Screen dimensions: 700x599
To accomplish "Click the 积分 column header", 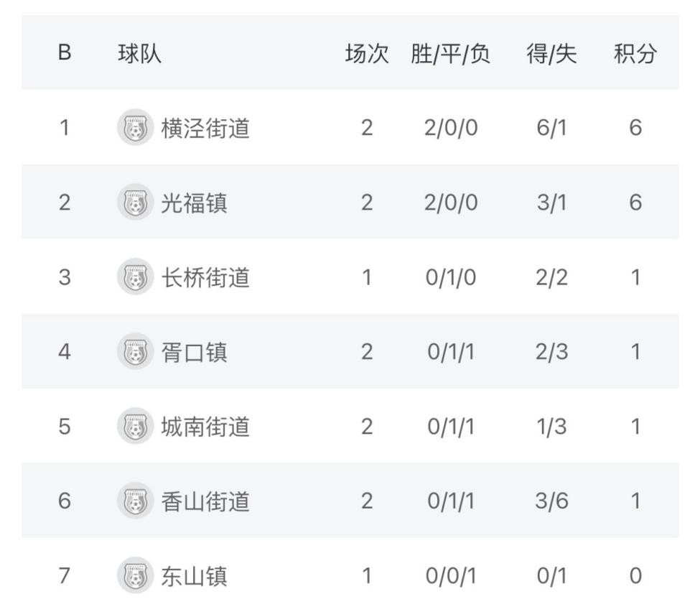I will (635, 55).
